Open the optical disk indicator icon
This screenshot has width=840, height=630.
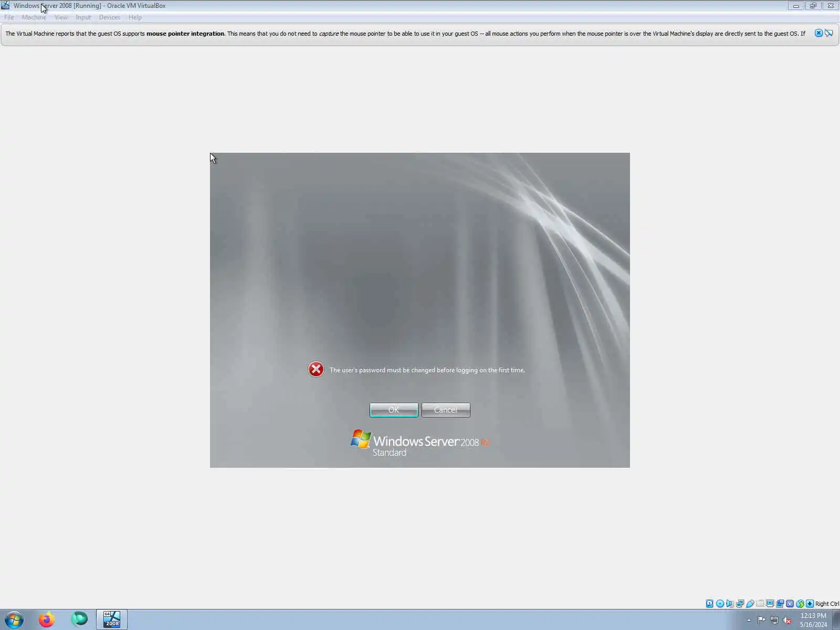[x=720, y=604]
